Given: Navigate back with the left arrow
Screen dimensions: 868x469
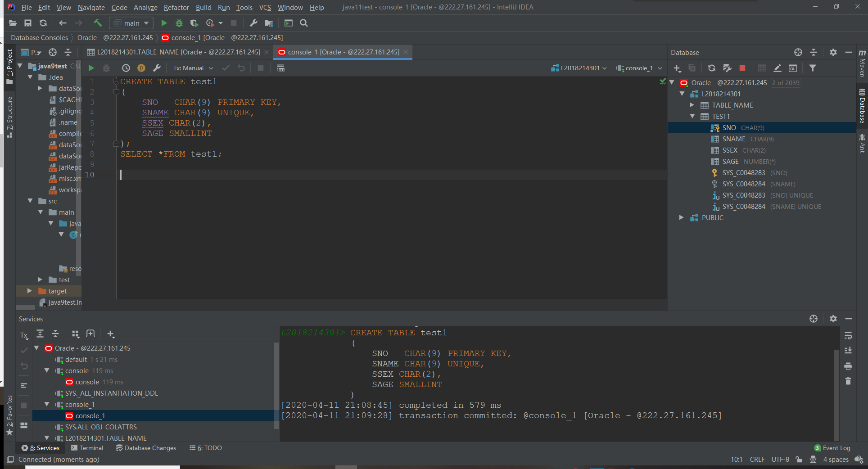Looking at the screenshot, I should click(63, 23).
